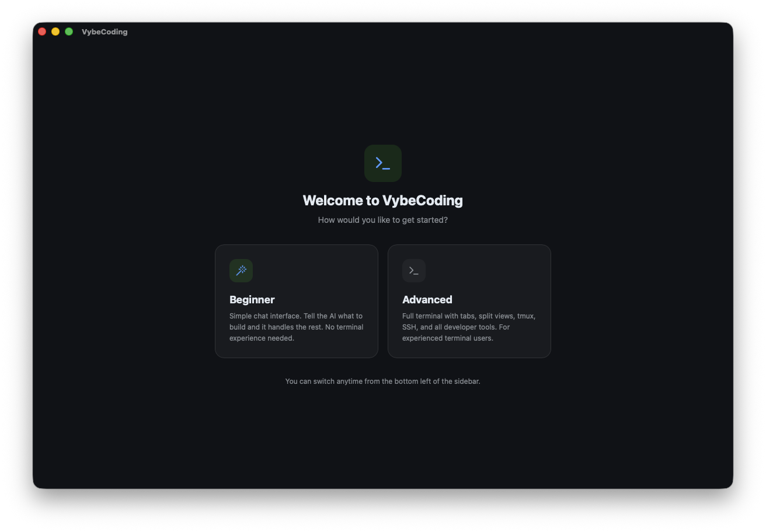Click the VybeCoding window title
766x532 pixels.
105,32
